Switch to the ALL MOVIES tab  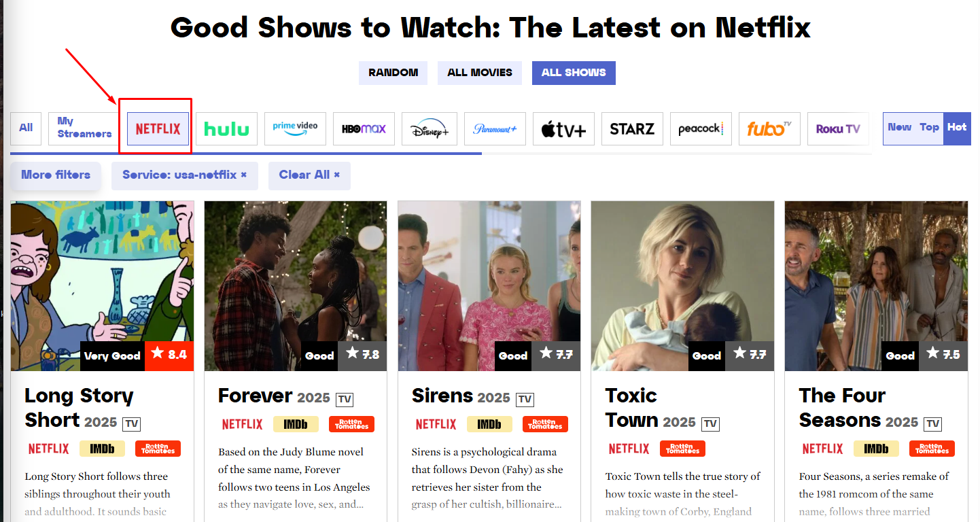(480, 73)
